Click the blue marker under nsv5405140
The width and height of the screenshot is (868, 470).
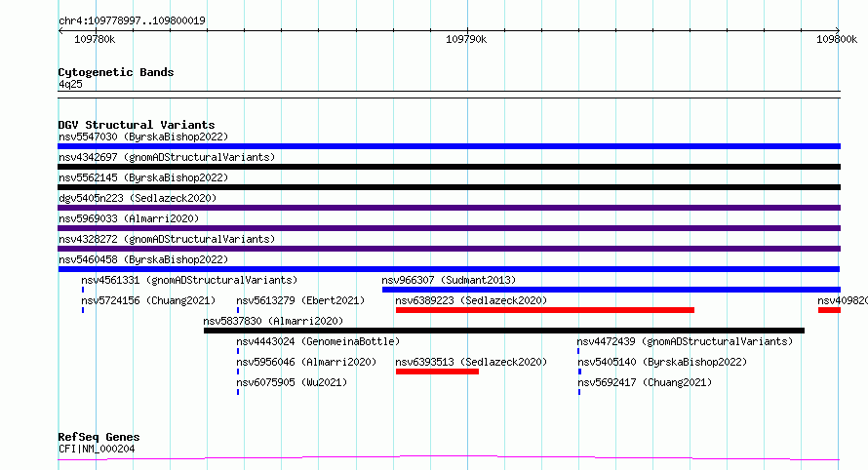[x=579, y=372]
